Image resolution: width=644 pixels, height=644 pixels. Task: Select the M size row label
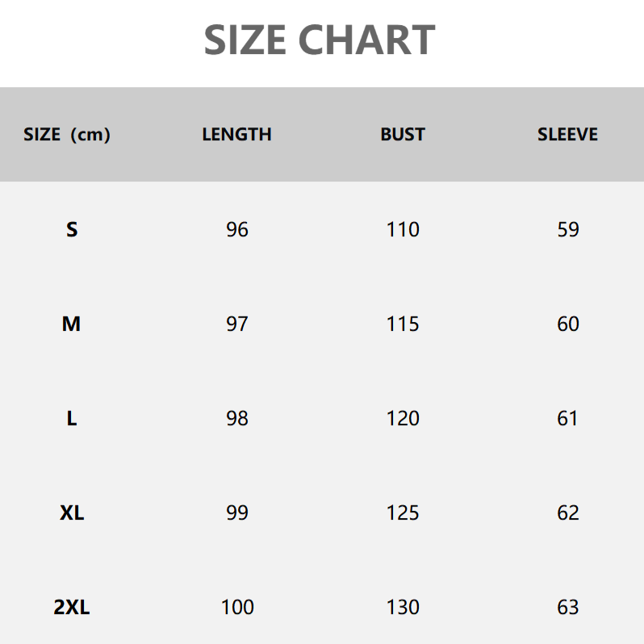point(71,324)
